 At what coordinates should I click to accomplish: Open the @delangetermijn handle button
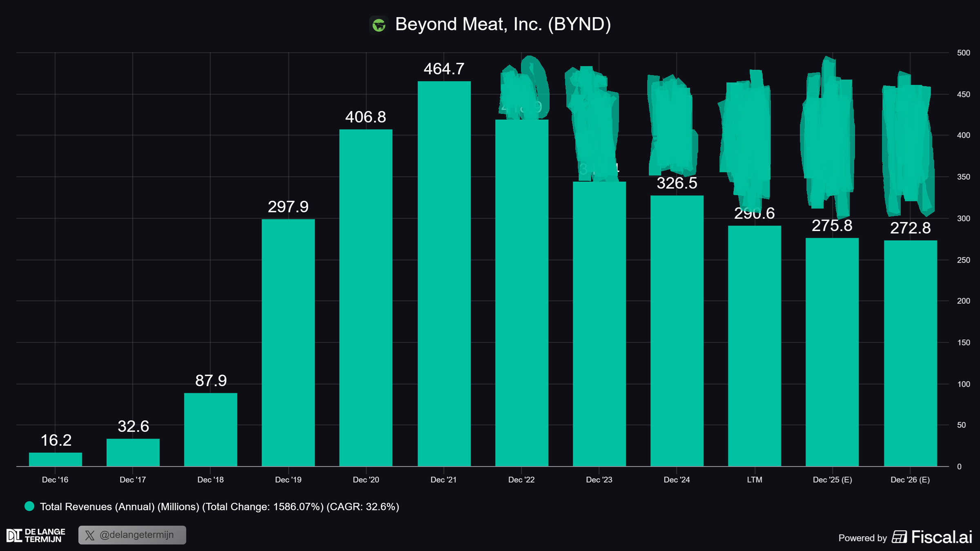[132, 535]
